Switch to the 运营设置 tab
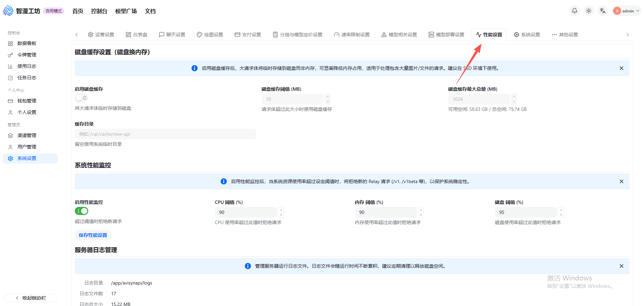 coord(101,35)
